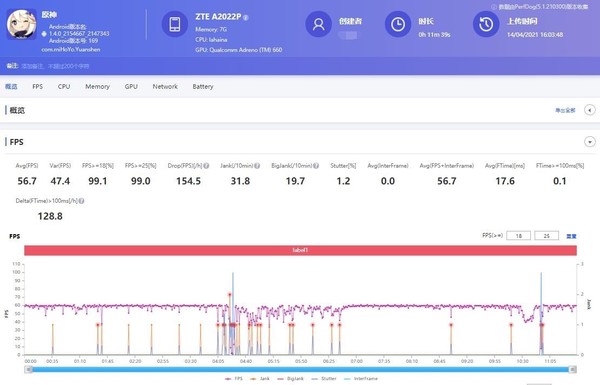Go to the Network tab
600x385 pixels.
(x=165, y=86)
